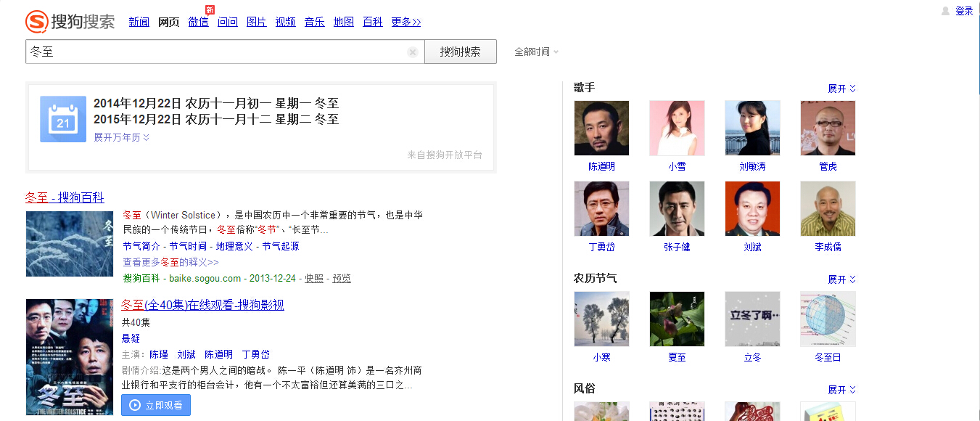Click the 丁勇岱 portrait thumbnail
This screenshot has width=980, height=421.
tap(601, 208)
